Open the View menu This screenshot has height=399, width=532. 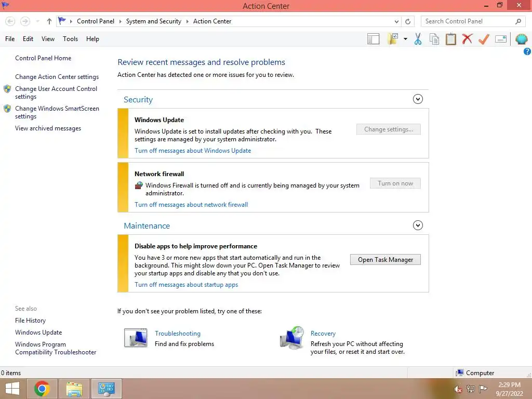click(x=48, y=39)
